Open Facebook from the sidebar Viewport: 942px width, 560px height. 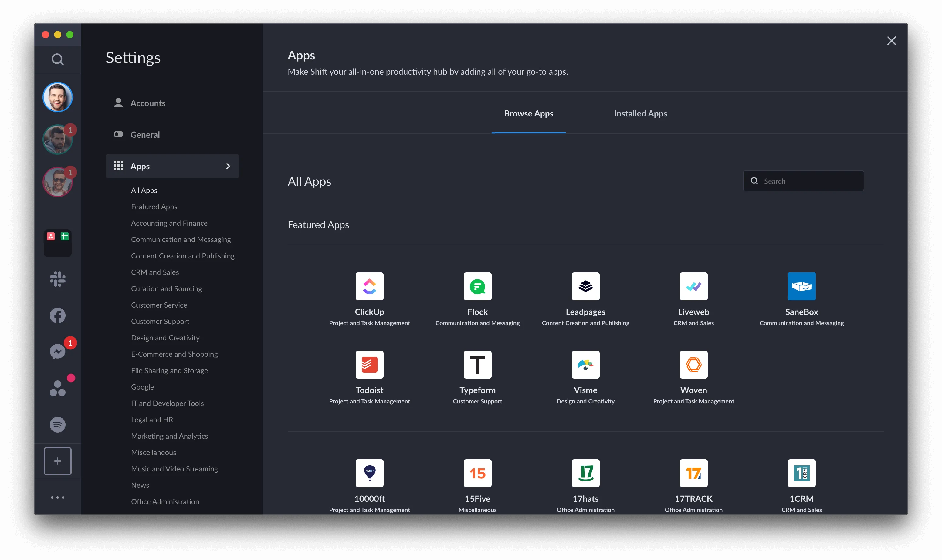tap(57, 315)
